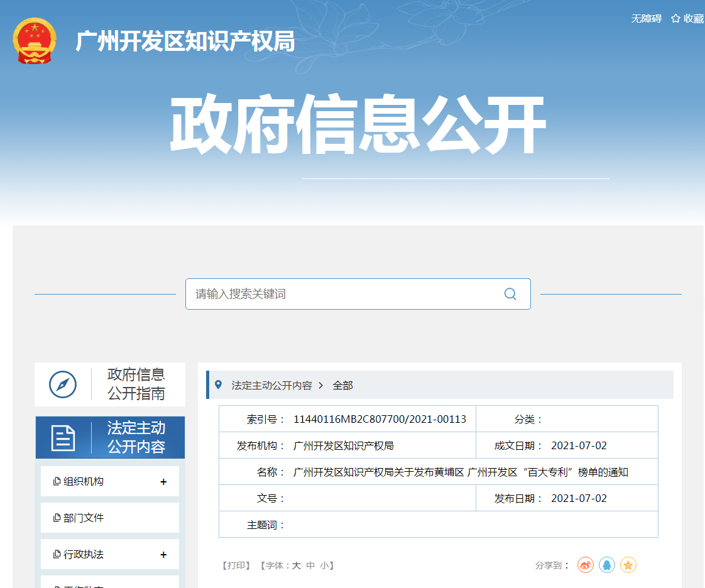Open the 无障碍 accessibility link
The width and height of the screenshot is (705, 588).
pyautogui.click(x=646, y=18)
